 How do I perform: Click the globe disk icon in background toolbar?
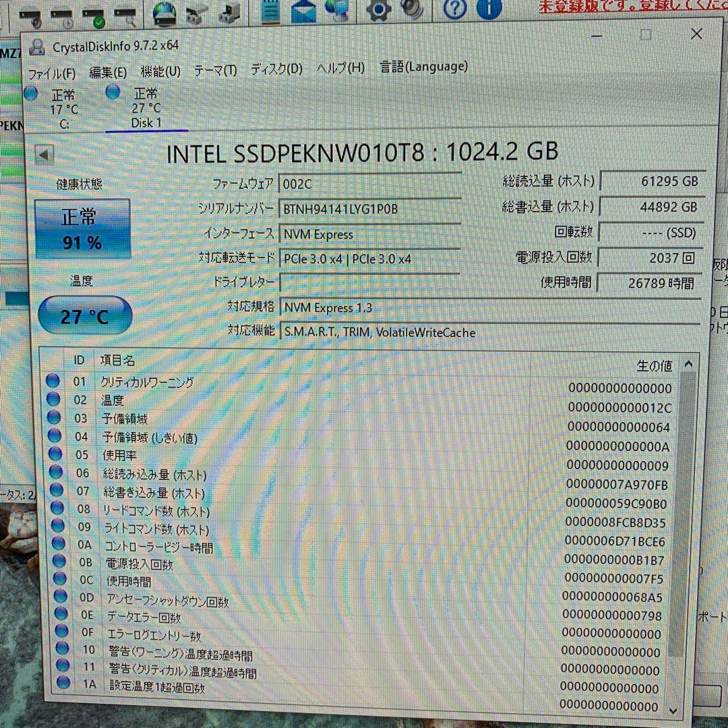(164, 14)
